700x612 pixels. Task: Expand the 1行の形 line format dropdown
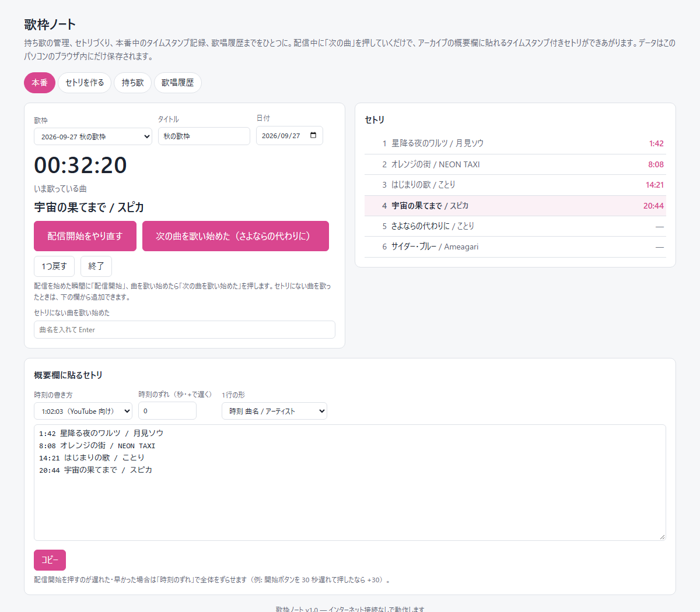(274, 411)
